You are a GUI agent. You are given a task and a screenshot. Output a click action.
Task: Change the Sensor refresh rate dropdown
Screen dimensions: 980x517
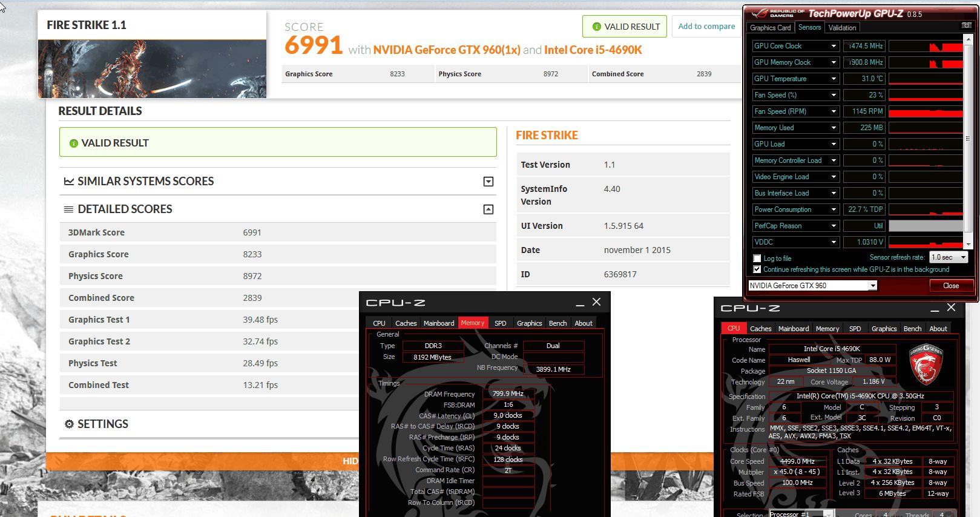(x=949, y=257)
